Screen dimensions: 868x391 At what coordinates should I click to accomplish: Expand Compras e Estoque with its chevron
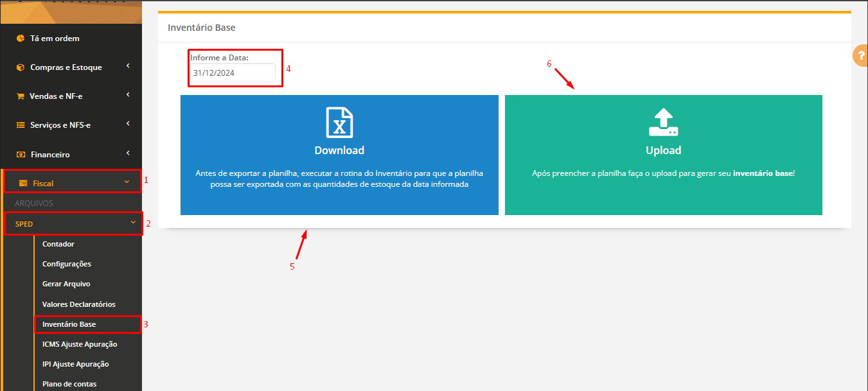(128, 65)
